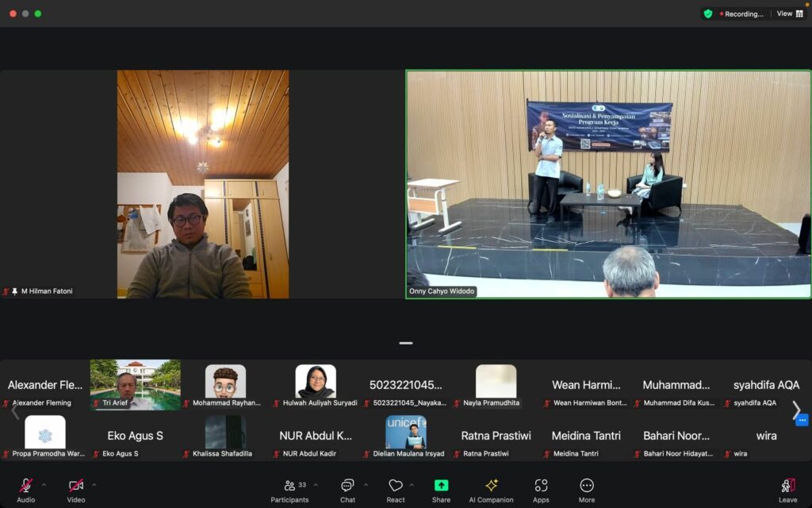Expand the audio options arrow beside Audio
Screen dimensions: 812x508
[44, 485]
